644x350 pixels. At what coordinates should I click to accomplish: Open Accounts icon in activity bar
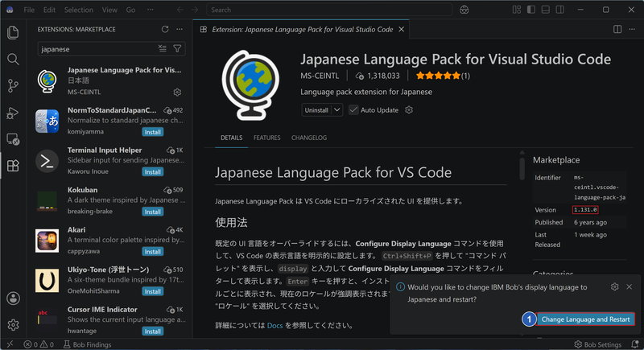click(x=13, y=299)
